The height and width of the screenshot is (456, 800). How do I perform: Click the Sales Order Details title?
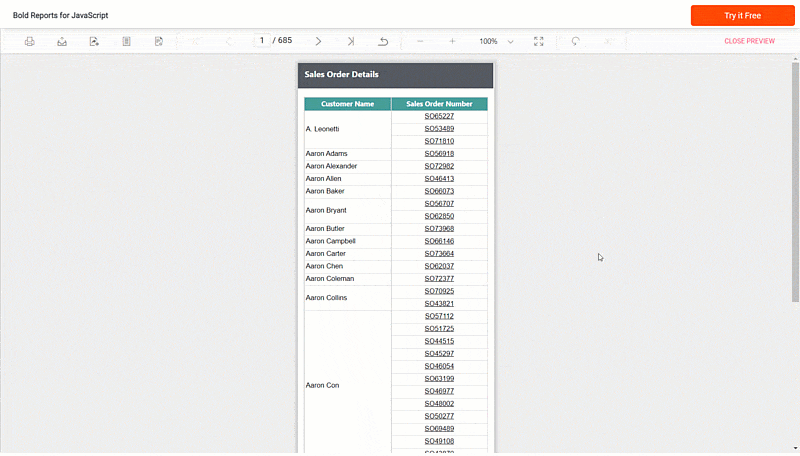pos(341,74)
